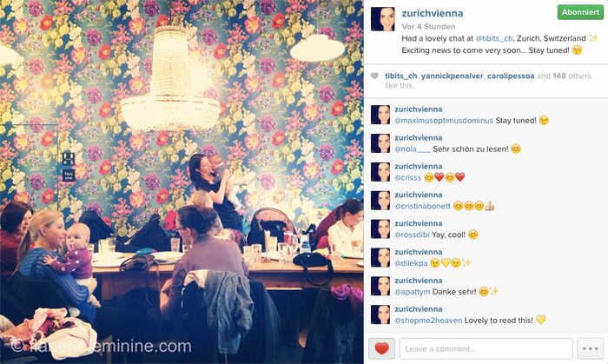Open the @cristinabonett mention

[423, 206]
